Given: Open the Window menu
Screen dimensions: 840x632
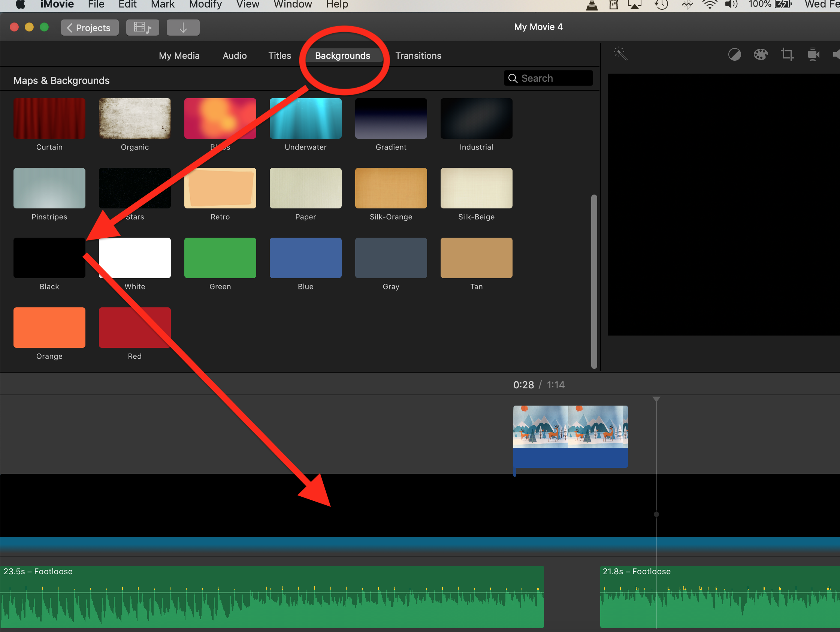Looking at the screenshot, I should point(292,4).
